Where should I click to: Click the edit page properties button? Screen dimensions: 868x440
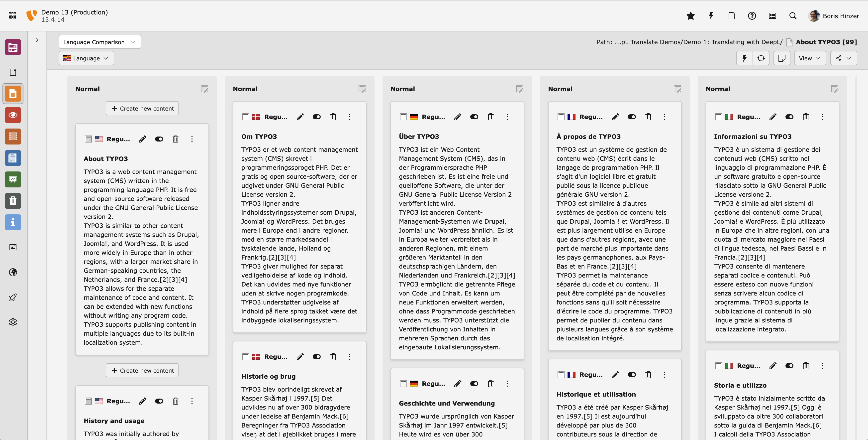782,58
